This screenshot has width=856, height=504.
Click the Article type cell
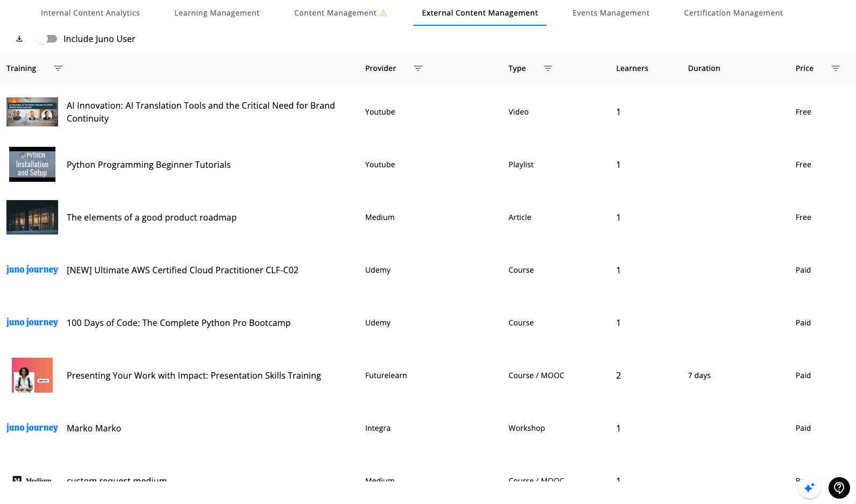point(520,217)
